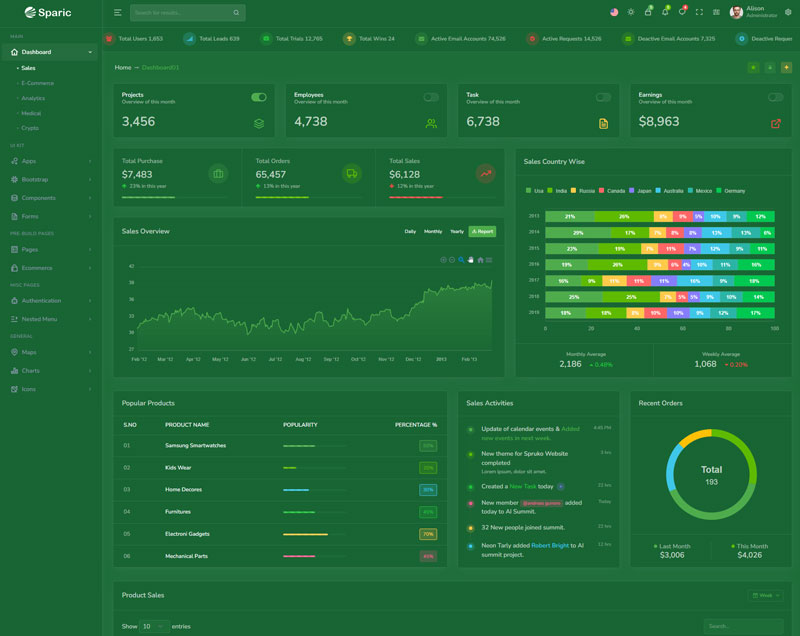Select E-Commerce in the sidebar submenu

click(x=37, y=83)
